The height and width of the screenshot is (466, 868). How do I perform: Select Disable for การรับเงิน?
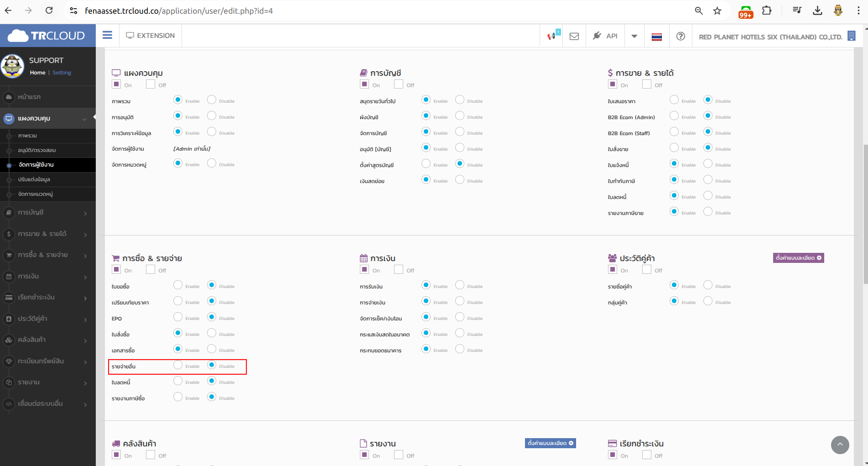(x=460, y=285)
